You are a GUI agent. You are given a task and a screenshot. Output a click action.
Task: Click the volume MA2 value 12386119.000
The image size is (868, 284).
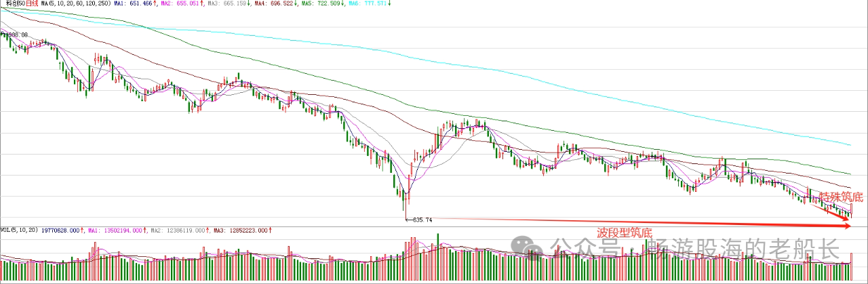184,230
